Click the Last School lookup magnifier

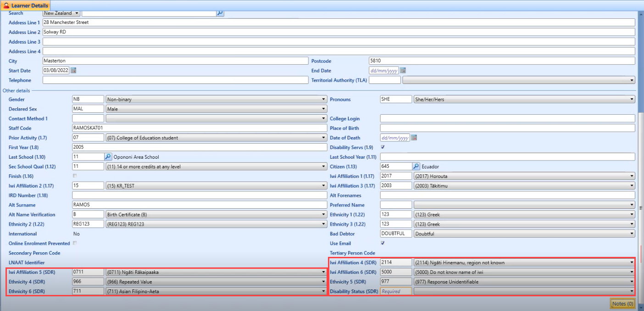pos(108,157)
